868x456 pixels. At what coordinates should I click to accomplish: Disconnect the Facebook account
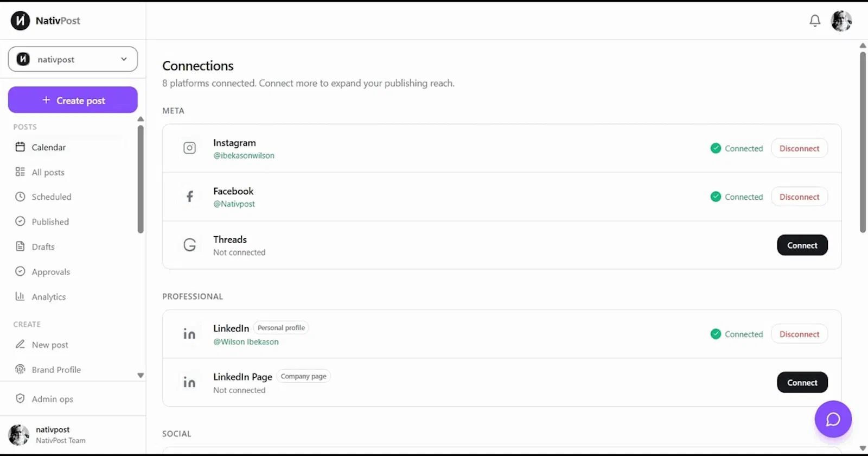pyautogui.click(x=799, y=197)
